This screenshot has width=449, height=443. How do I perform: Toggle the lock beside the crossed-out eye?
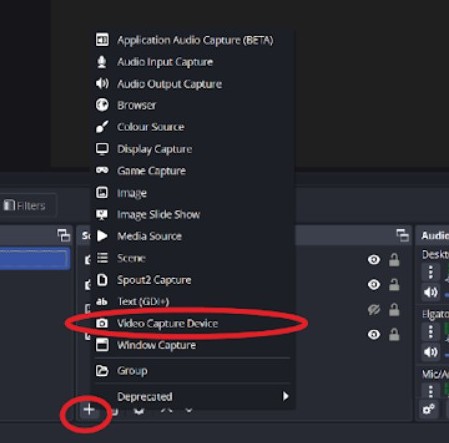(x=394, y=310)
